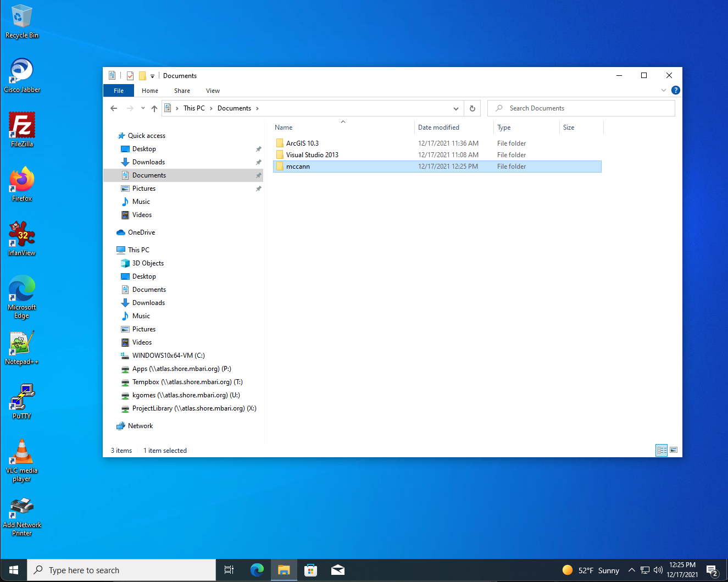728x582 pixels.
Task: Open Microsoft Store from the taskbar
Action: [x=310, y=570]
